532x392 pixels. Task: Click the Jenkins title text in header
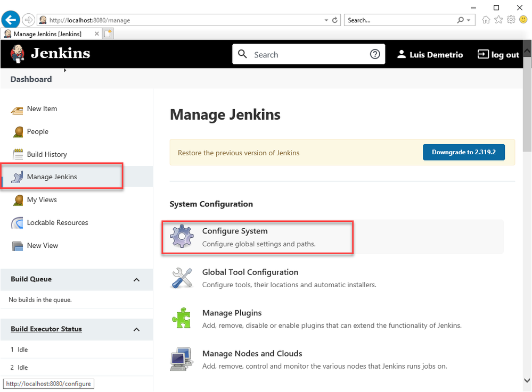pyautogui.click(x=60, y=54)
